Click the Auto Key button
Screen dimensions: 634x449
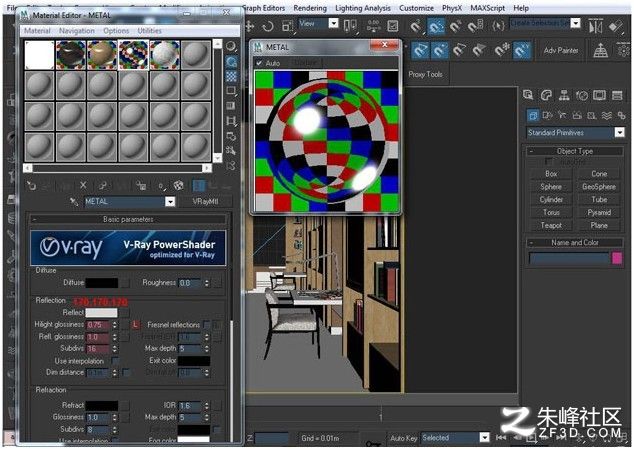pyautogui.click(x=404, y=438)
